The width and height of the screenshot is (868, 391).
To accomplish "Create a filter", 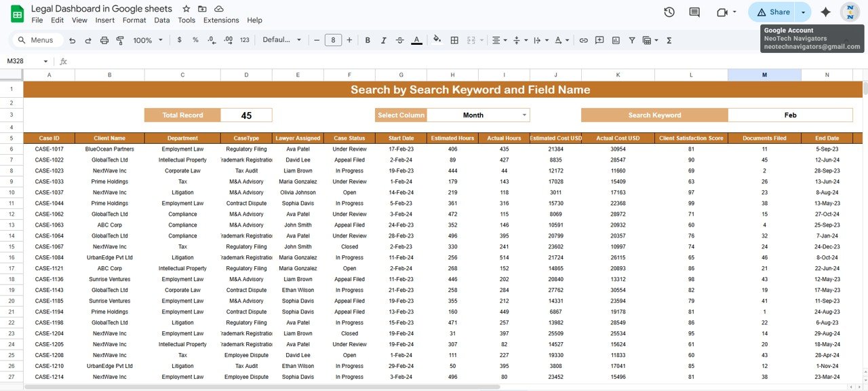I will pos(631,40).
